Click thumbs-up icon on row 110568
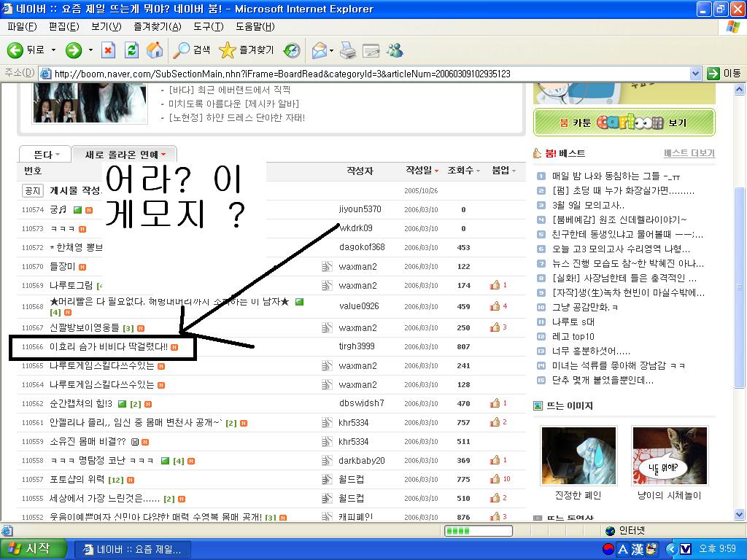 coord(495,306)
